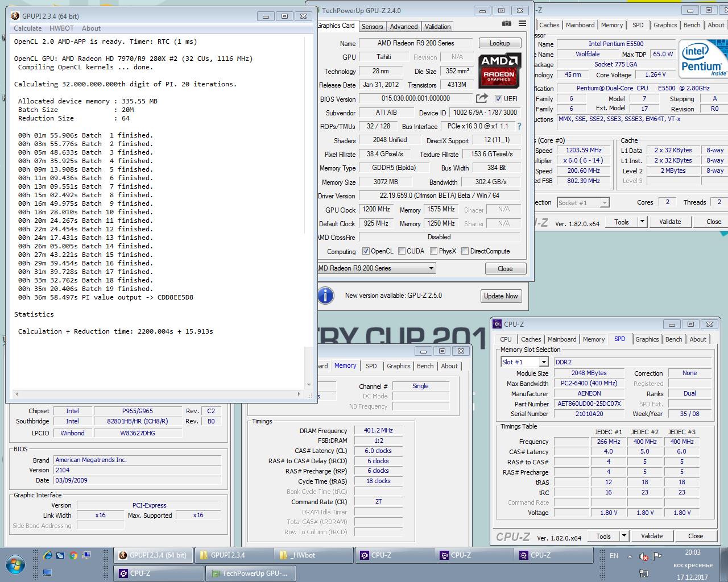This screenshot has height=582, width=728.
Task: Click the Bus Interface question mark icon
Action: (519, 126)
